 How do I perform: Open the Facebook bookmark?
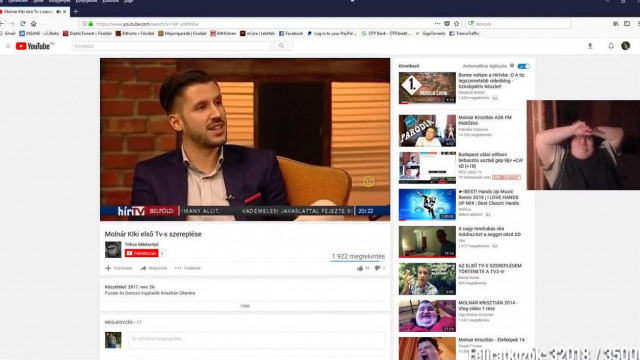pos(291,33)
